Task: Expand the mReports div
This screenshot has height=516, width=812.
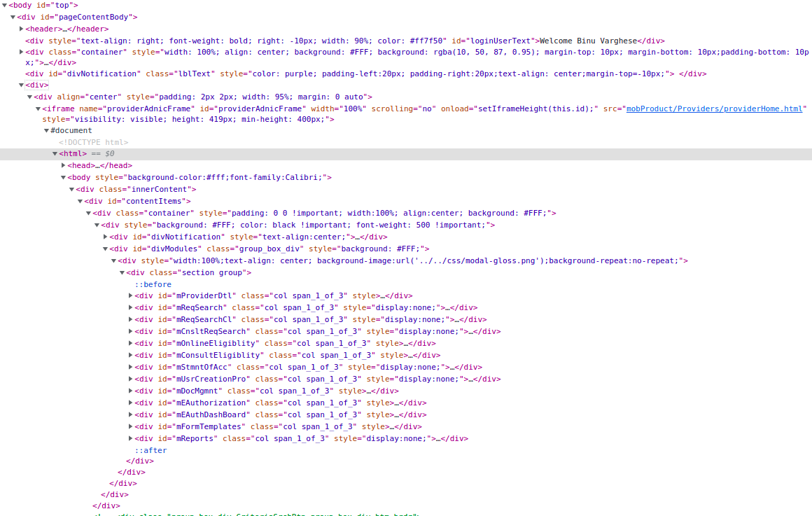Action: tap(130, 438)
